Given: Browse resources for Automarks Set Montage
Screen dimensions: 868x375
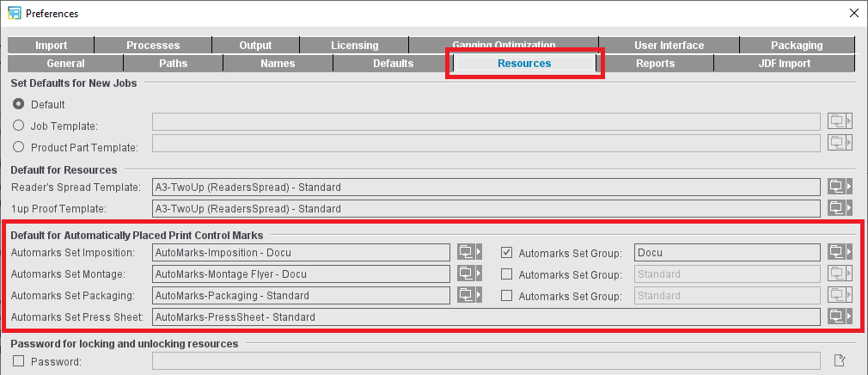Looking at the screenshot, I should [468, 274].
